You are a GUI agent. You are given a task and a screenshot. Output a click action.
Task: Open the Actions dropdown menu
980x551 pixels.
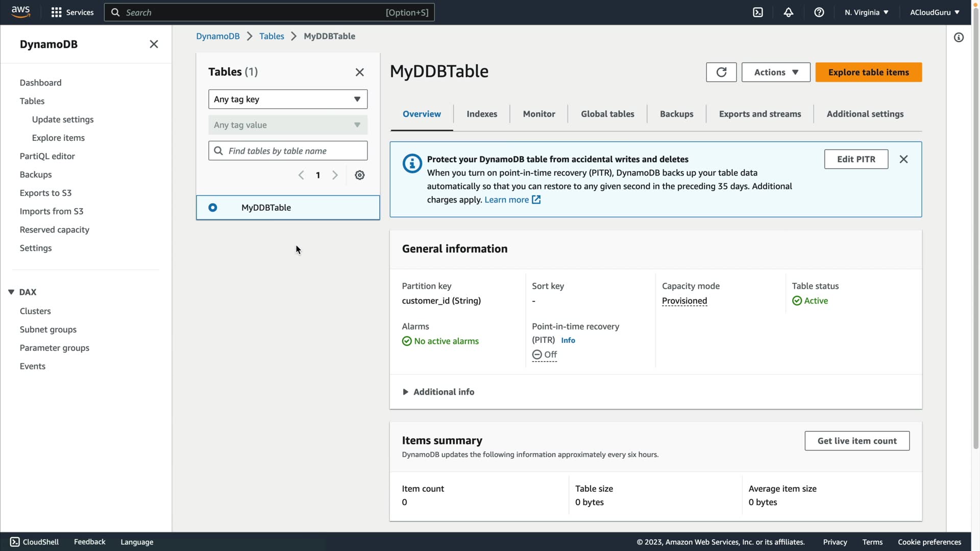[775, 72]
